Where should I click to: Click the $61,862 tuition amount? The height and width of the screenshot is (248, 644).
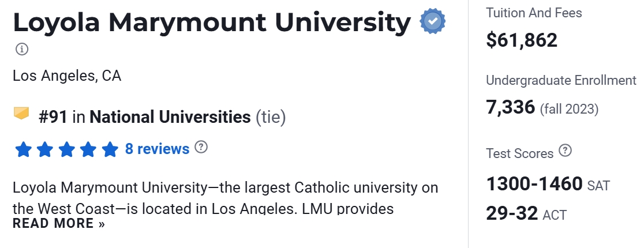[522, 40]
